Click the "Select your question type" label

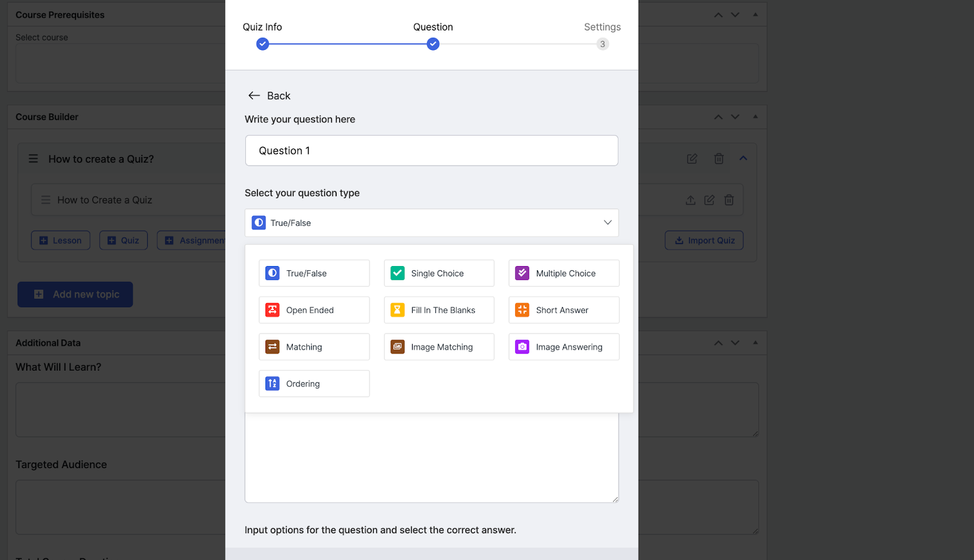coord(302,193)
